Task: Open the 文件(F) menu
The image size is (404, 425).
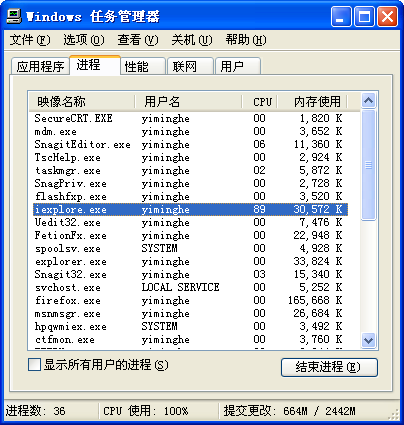Action: coord(30,40)
